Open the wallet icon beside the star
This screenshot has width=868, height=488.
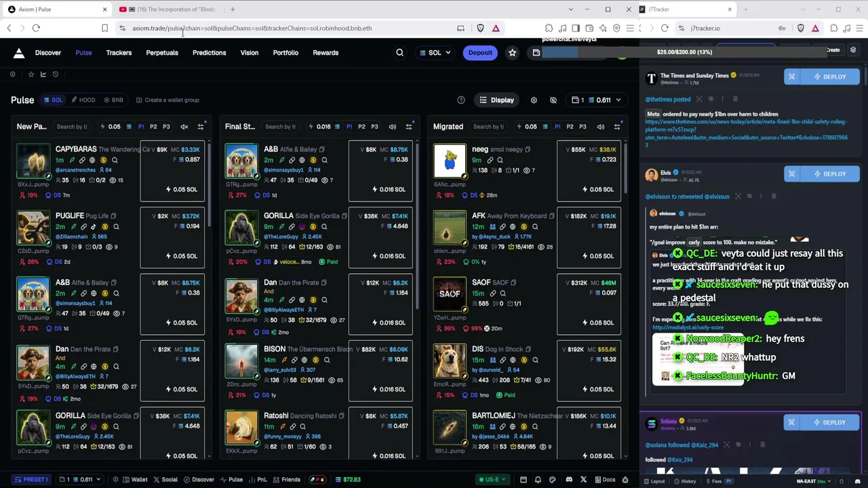point(536,53)
